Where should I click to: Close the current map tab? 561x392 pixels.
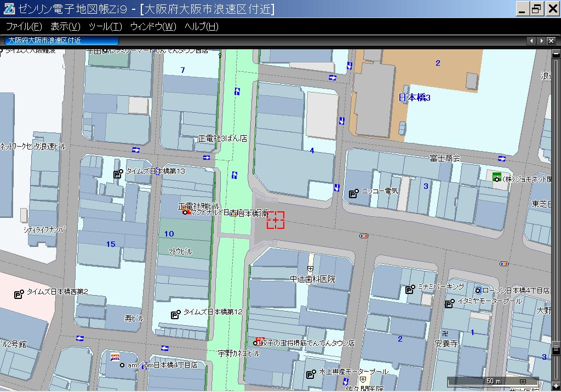(551, 41)
